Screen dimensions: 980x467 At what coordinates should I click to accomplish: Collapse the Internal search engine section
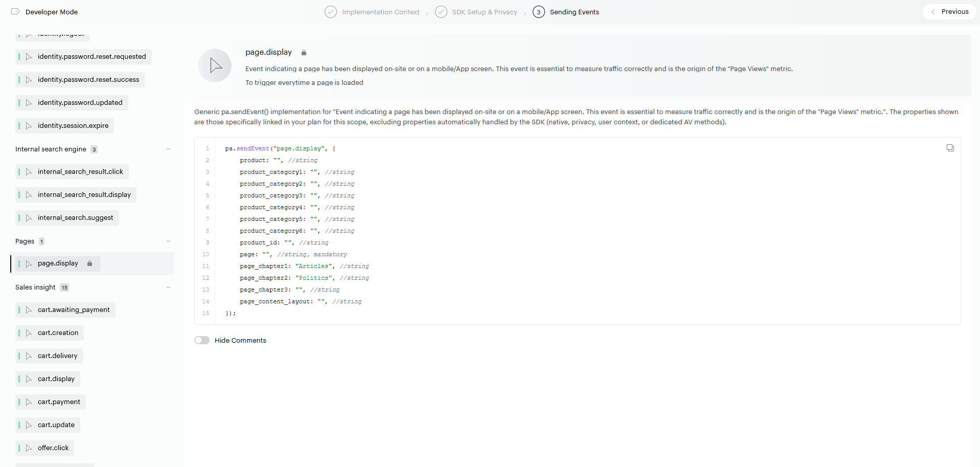(168, 149)
